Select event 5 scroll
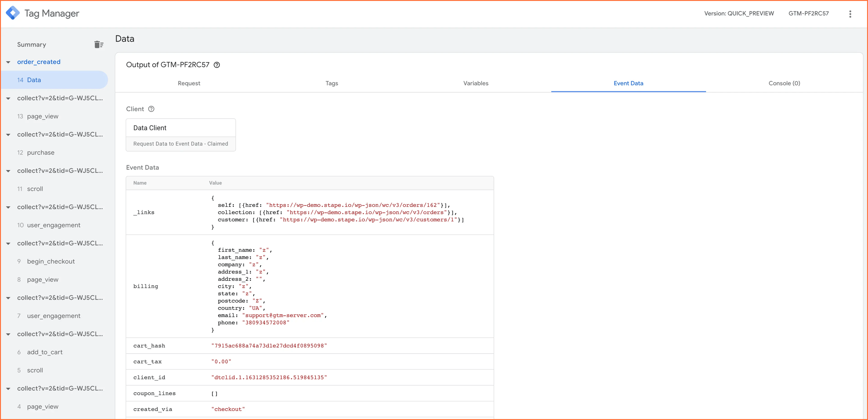The height and width of the screenshot is (420, 868). point(54,370)
